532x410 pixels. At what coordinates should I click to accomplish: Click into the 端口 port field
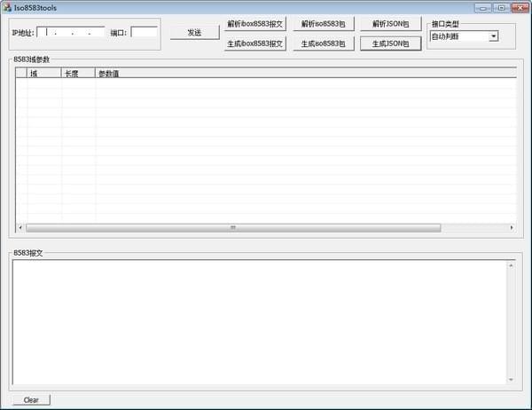click(145, 33)
